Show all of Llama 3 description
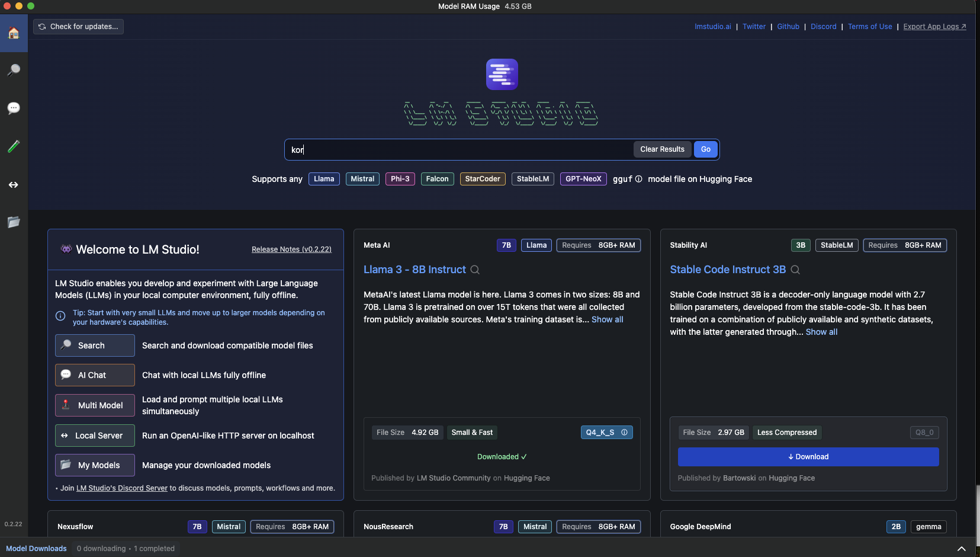The height and width of the screenshot is (557, 980). click(607, 319)
